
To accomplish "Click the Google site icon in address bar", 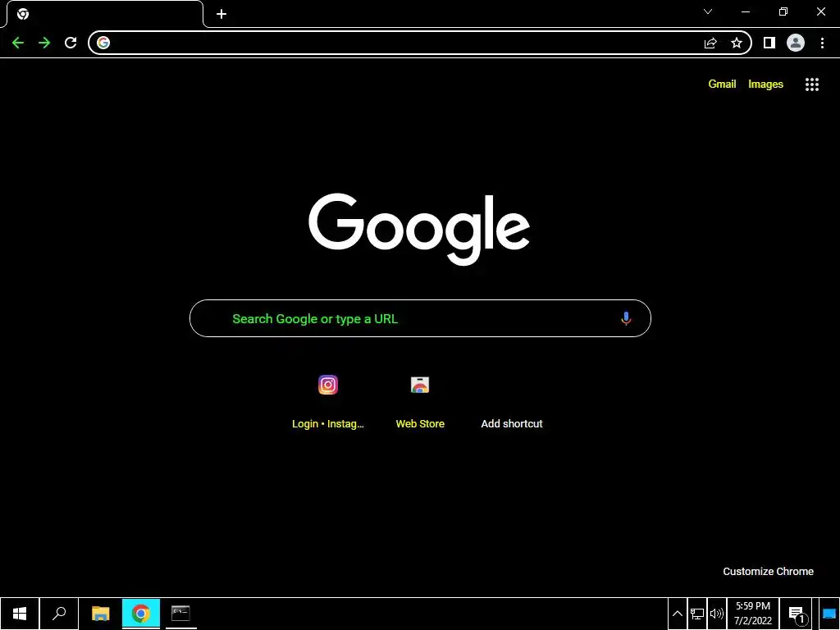I will point(103,43).
